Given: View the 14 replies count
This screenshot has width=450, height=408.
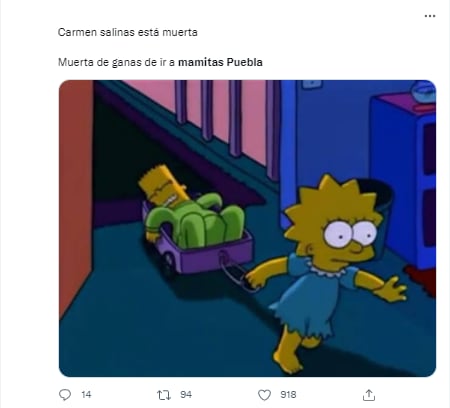Looking at the screenshot, I should point(86,395).
